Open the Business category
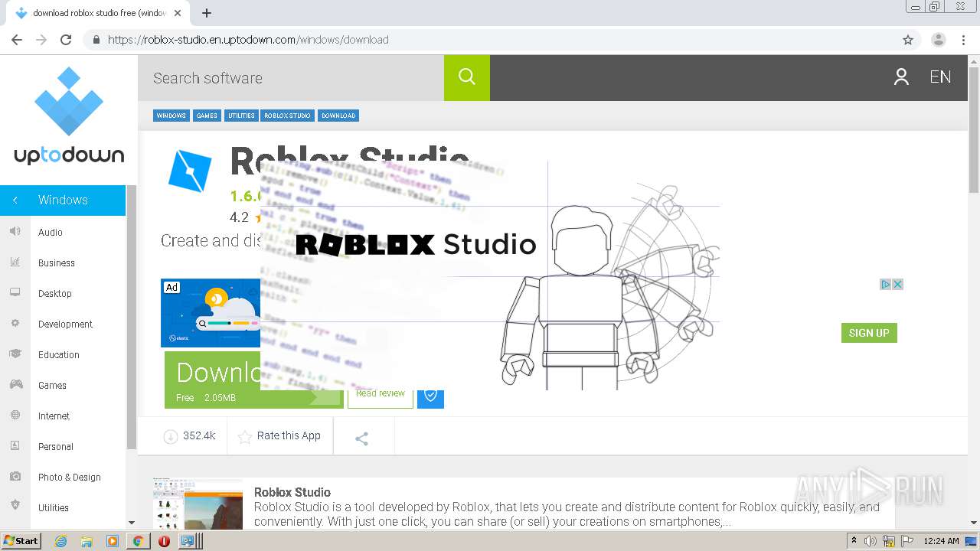 point(57,262)
